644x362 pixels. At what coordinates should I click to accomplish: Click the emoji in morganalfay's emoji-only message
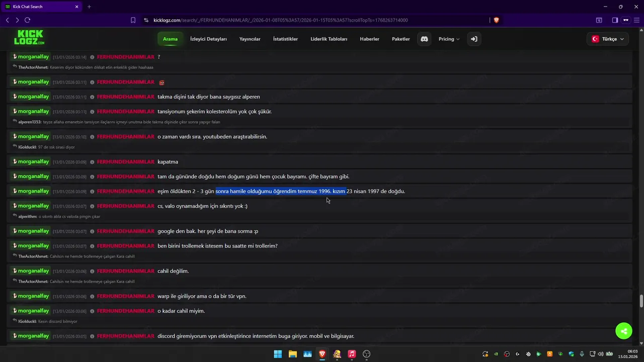(x=162, y=82)
